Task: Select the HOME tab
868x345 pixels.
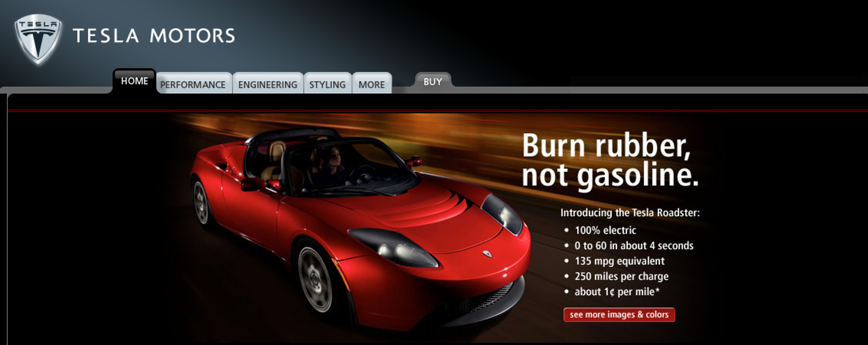Action: click(134, 81)
